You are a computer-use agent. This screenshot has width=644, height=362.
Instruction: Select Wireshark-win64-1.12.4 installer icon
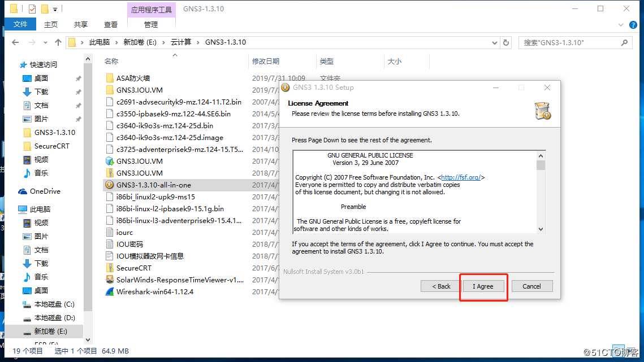pyautogui.click(x=110, y=292)
